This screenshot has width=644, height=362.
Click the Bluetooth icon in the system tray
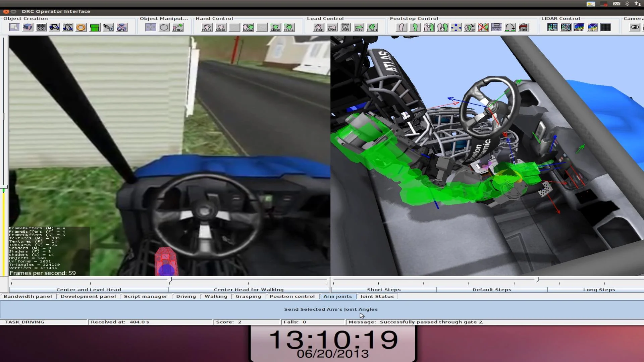628,4
